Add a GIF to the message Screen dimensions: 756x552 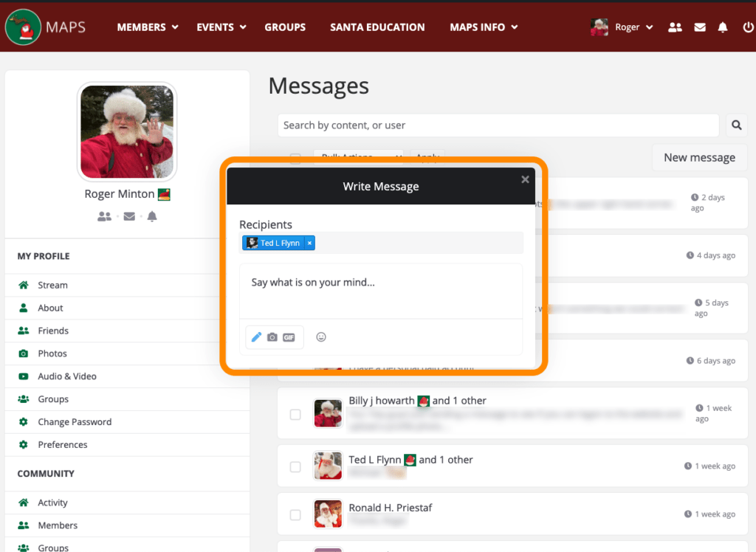tap(289, 337)
